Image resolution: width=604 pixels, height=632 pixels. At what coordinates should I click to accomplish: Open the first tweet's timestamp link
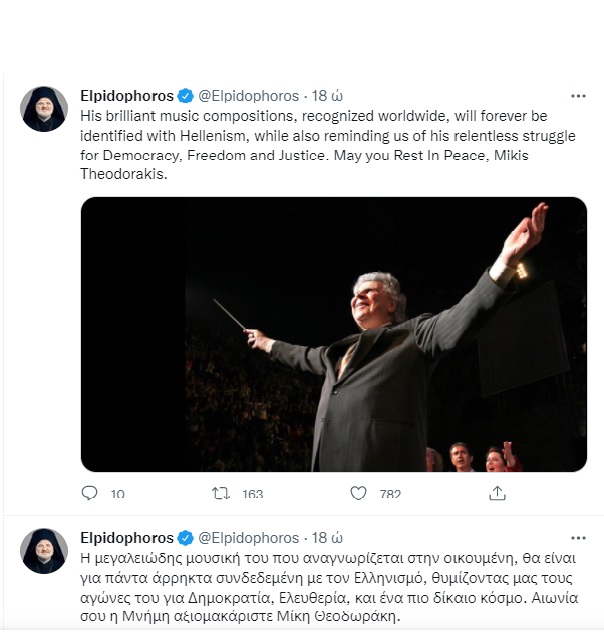(x=328, y=96)
